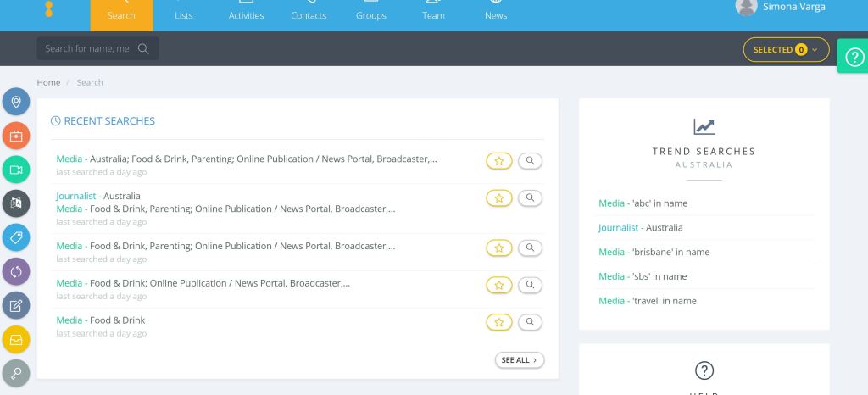Toggle star on the first recent search (Media - Australia)
The height and width of the screenshot is (395, 868).
(498, 160)
